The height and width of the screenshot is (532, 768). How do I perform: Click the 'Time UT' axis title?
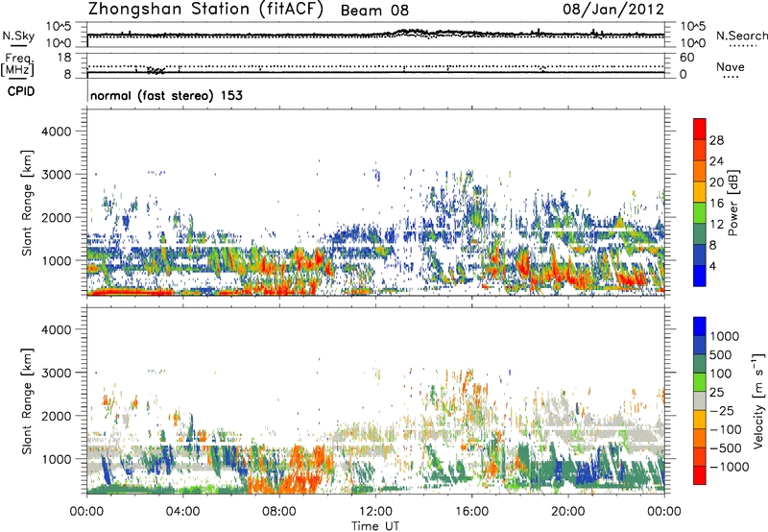pyautogui.click(x=375, y=526)
